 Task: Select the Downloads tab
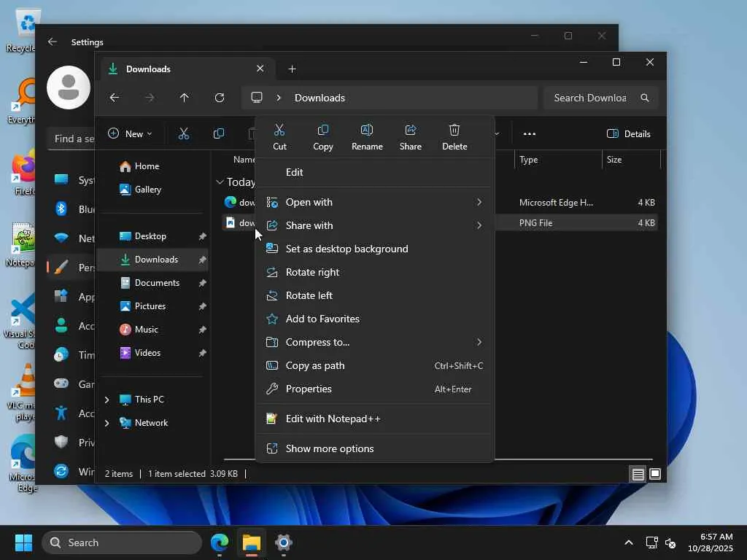coord(186,69)
